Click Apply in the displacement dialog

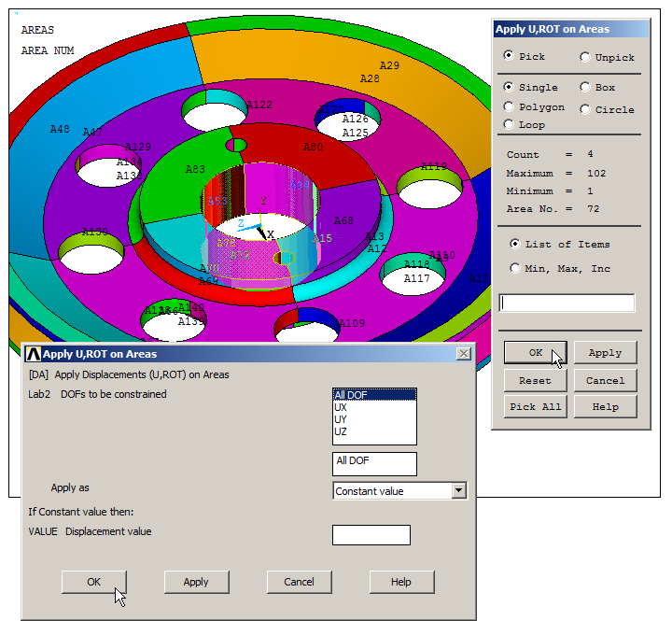(196, 582)
